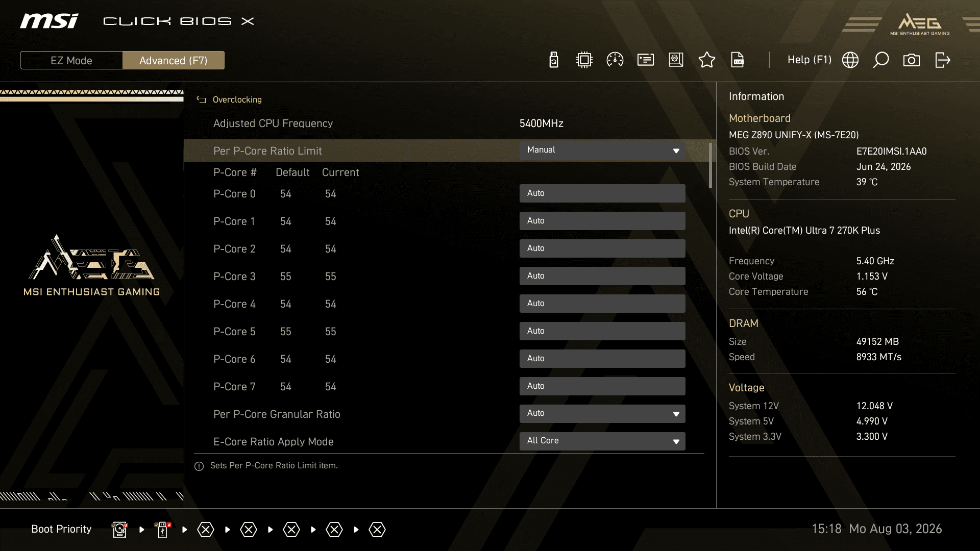Click the info icon beside the help text
This screenshot has width=980, height=551.
[x=199, y=466]
